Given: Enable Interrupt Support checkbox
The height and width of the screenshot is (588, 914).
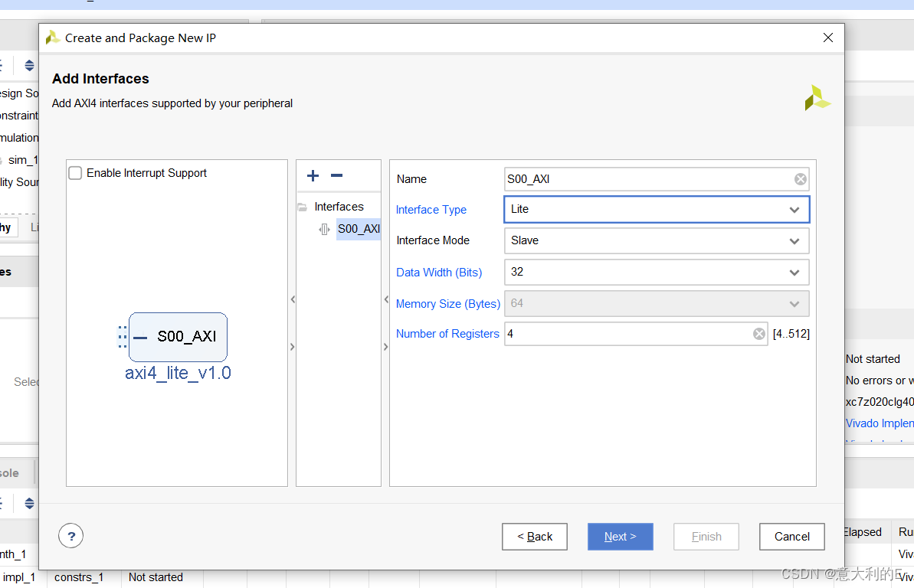Looking at the screenshot, I should (75, 173).
